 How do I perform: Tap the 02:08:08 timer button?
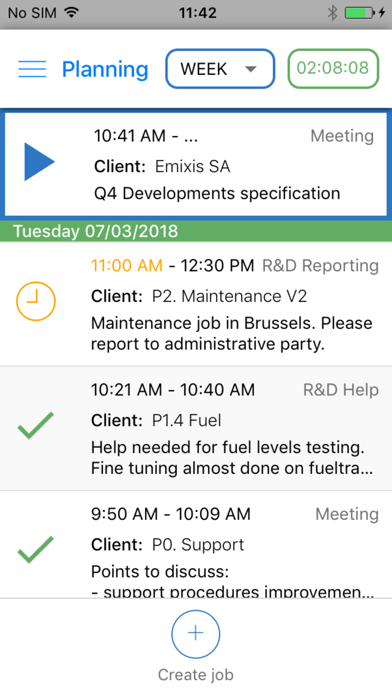[x=333, y=68]
